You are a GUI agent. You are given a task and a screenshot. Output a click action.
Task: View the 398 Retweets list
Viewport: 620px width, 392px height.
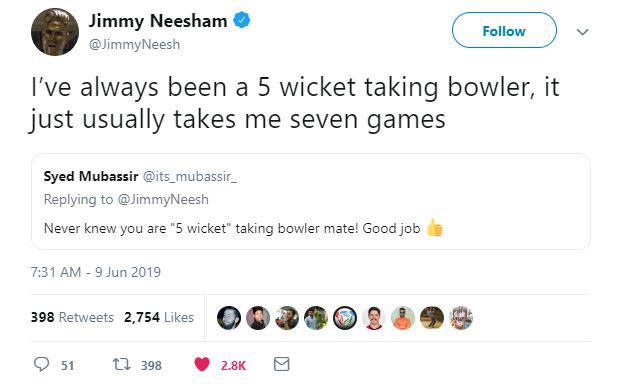tap(72, 317)
